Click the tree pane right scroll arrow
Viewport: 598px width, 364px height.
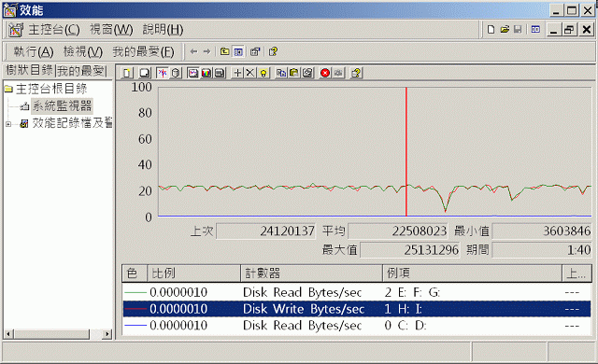(x=107, y=334)
